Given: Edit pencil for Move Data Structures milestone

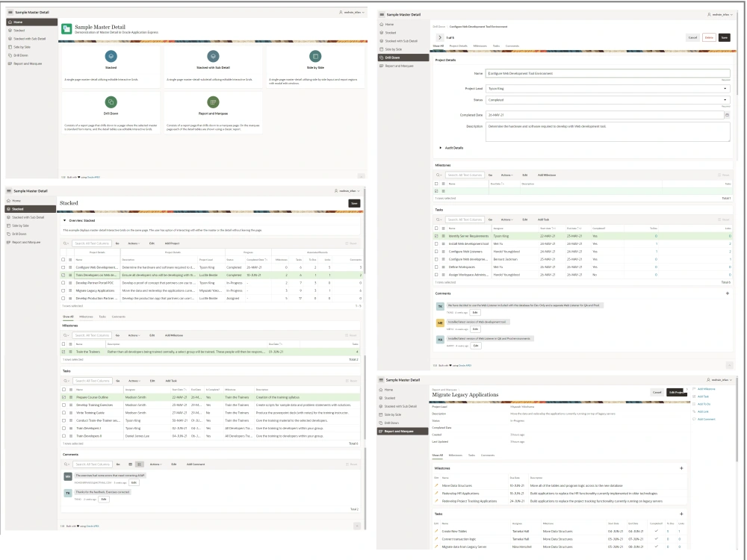Looking at the screenshot, I should click(x=436, y=485).
